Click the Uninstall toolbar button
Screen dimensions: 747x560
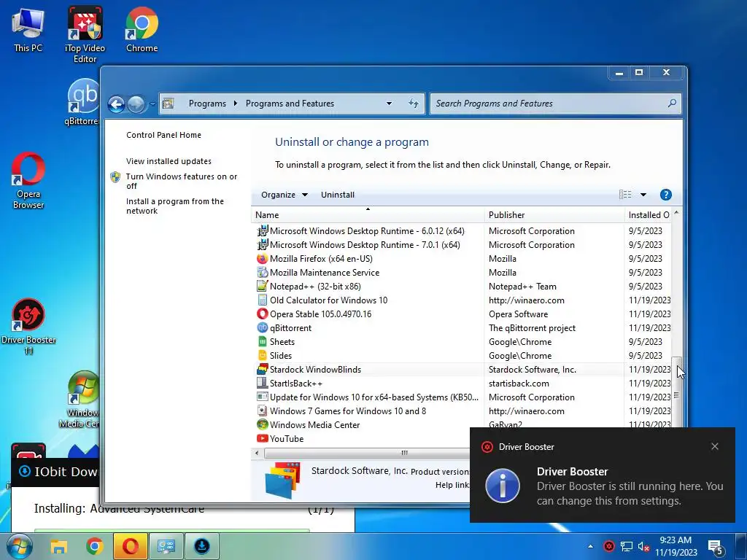pyautogui.click(x=337, y=195)
